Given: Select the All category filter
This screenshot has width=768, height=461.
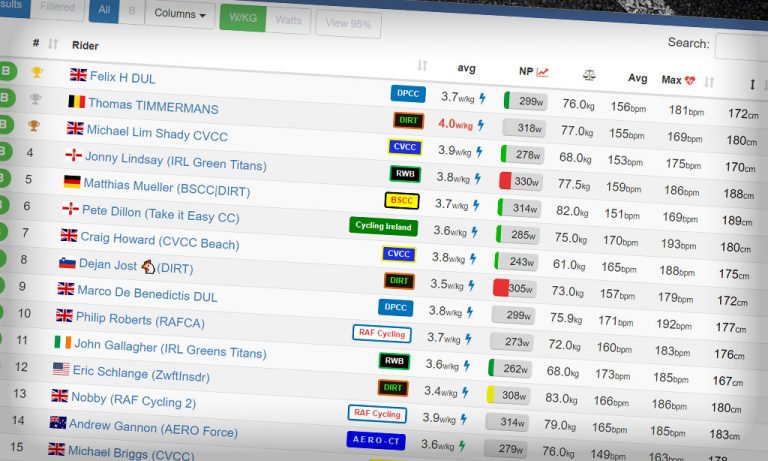Looking at the screenshot, I should tap(104, 11).
